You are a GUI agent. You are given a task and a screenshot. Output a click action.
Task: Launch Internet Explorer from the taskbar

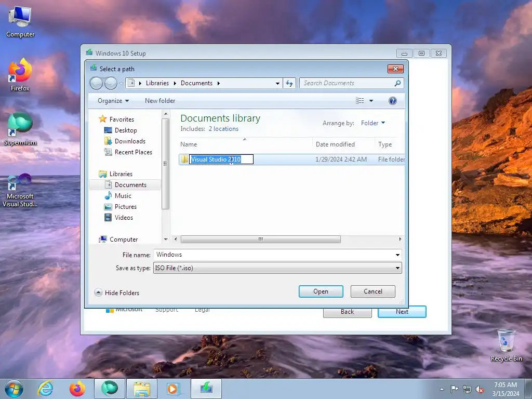click(46, 389)
